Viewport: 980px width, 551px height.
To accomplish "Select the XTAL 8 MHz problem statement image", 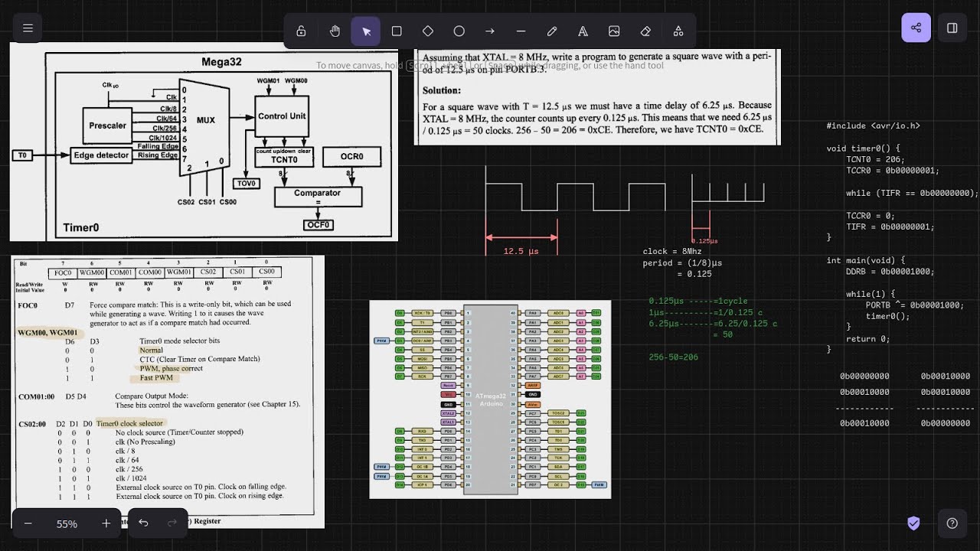I will 597,96.
